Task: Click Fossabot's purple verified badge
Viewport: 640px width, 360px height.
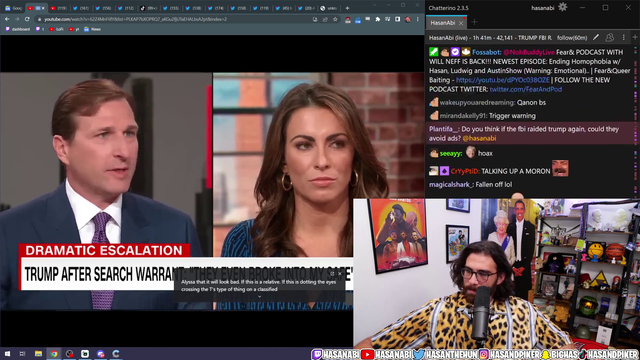Action: [455, 52]
